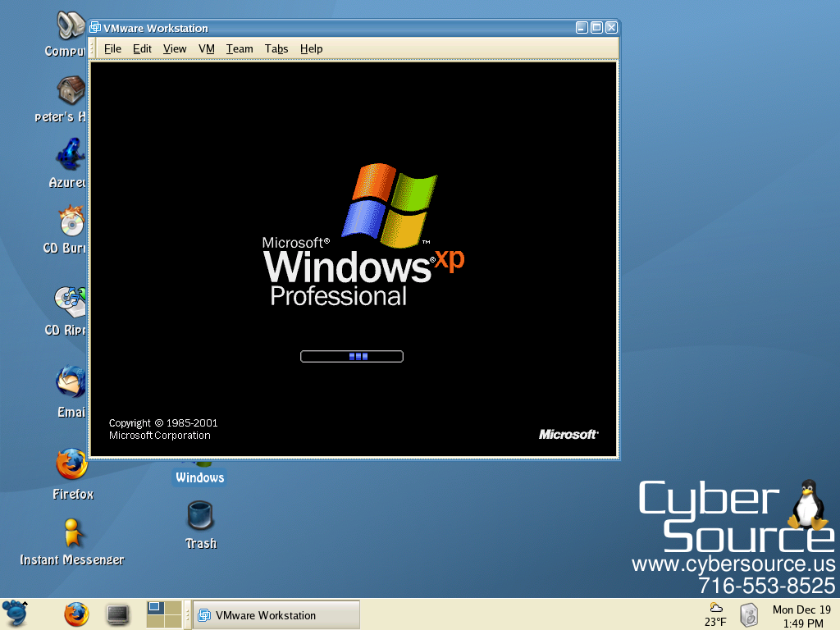Click the VMware Workstation title bar icon
The image size is (840, 630).
(x=95, y=27)
